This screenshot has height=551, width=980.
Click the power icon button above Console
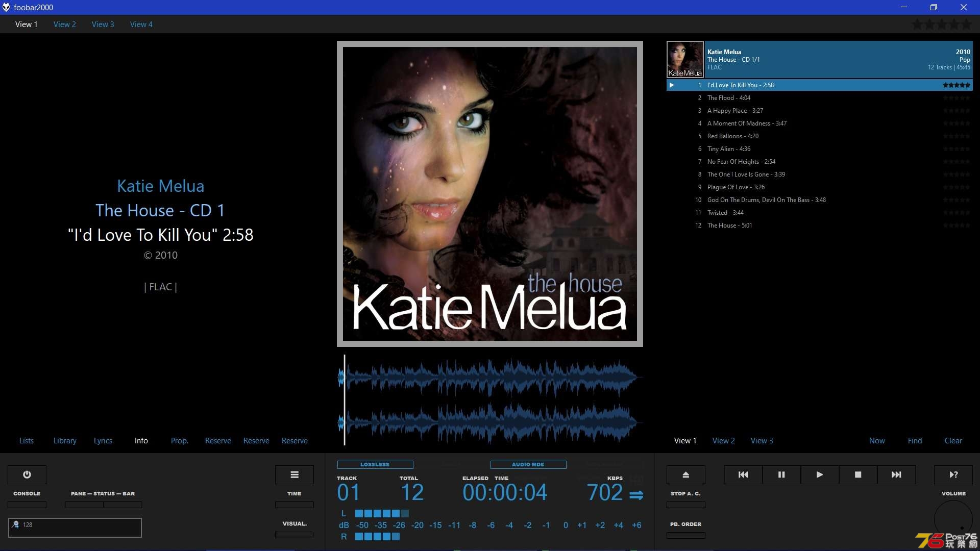point(27,474)
